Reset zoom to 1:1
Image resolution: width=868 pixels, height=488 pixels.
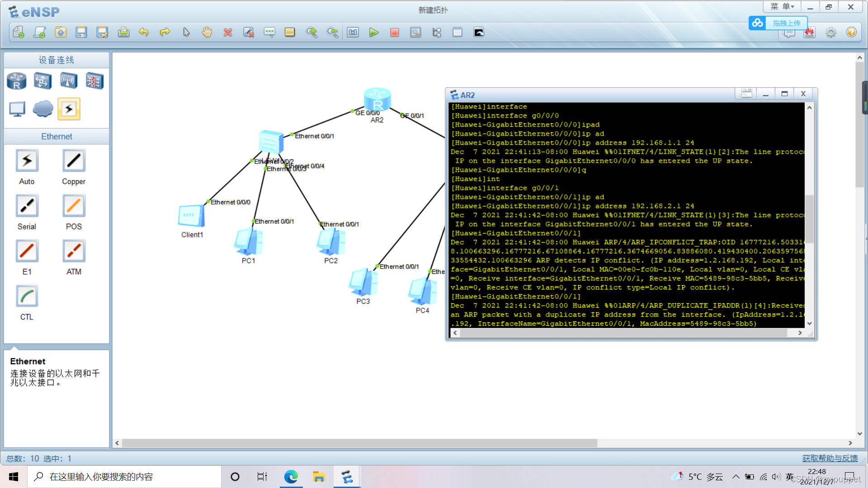[353, 32]
